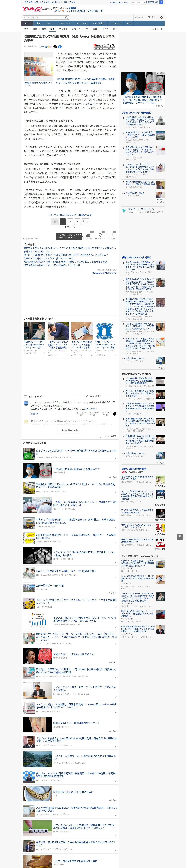Click the search magnifier button in header
This screenshot has height=868, width=186.
(161, 2)
